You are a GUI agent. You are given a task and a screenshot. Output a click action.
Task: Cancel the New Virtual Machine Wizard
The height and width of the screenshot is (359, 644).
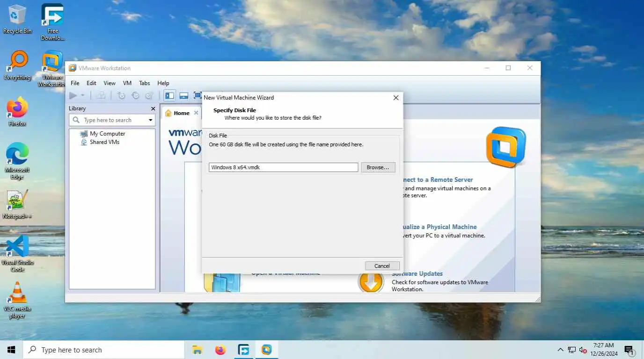point(382,266)
